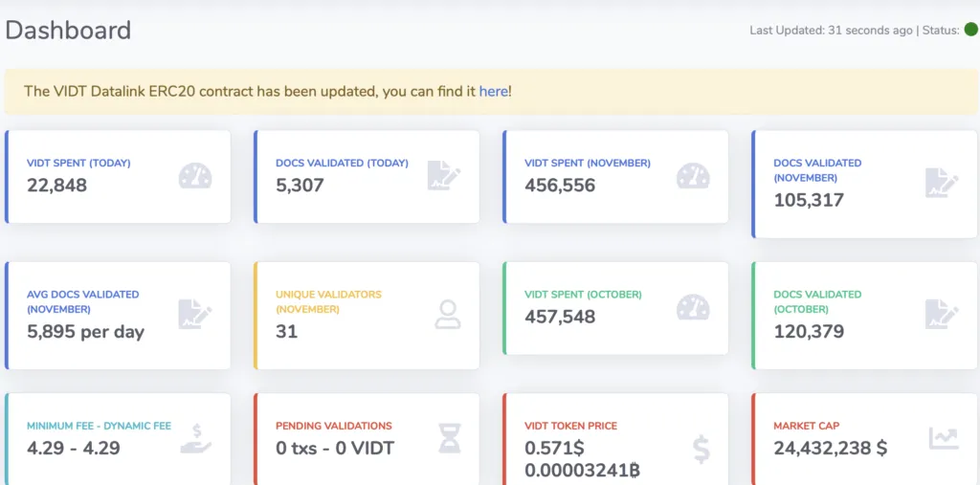The height and width of the screenshot is (485, 980).
Task: Click the '24,432,238 $' market cap value
Action: pos(830,448)
